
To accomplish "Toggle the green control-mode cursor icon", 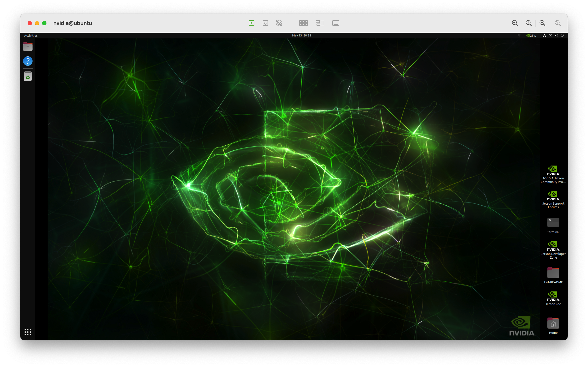I will (x=251, y=23).
